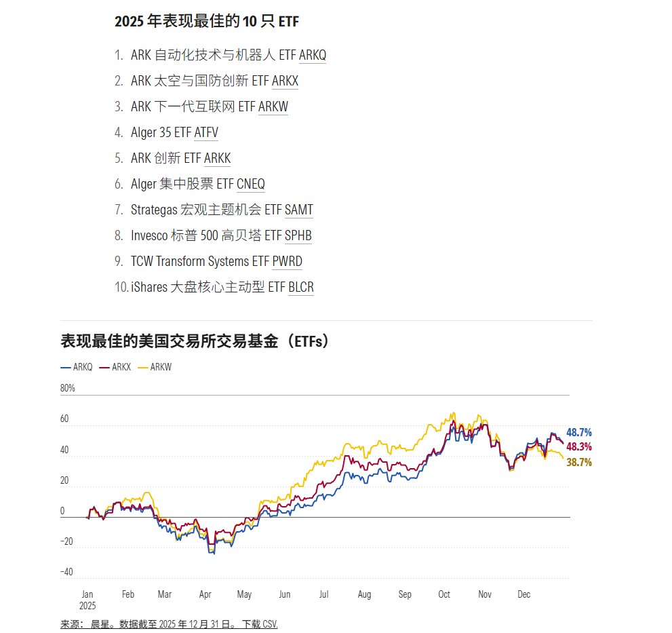
Task: Click the 2025 年表现最佳的 10 只 ETF heading
Action: [x=207, y=22]
